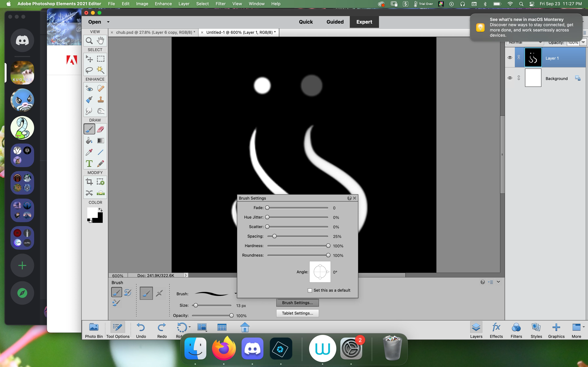588x367 pixels.
Task: Click the Undo button
Action: click(x=141, y=331)
